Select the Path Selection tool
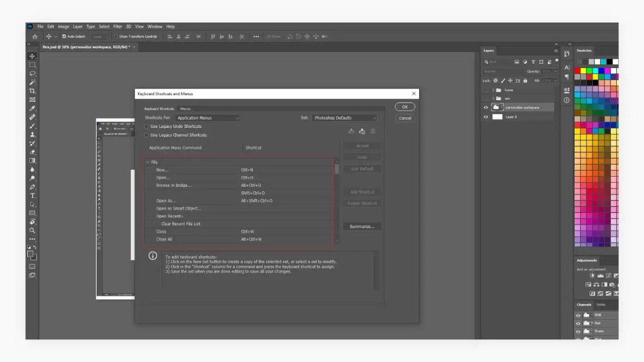The height and width of the screenshot is (362, 644). click(x=32, y=204)
